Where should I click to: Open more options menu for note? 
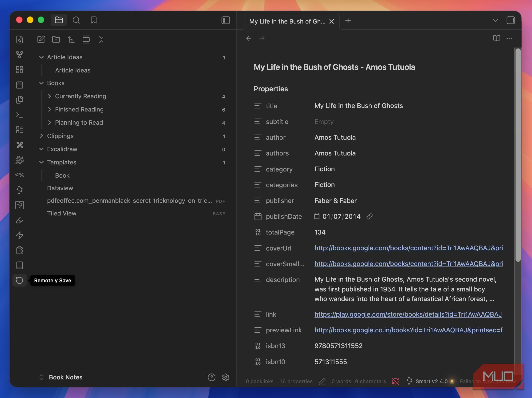509,38
